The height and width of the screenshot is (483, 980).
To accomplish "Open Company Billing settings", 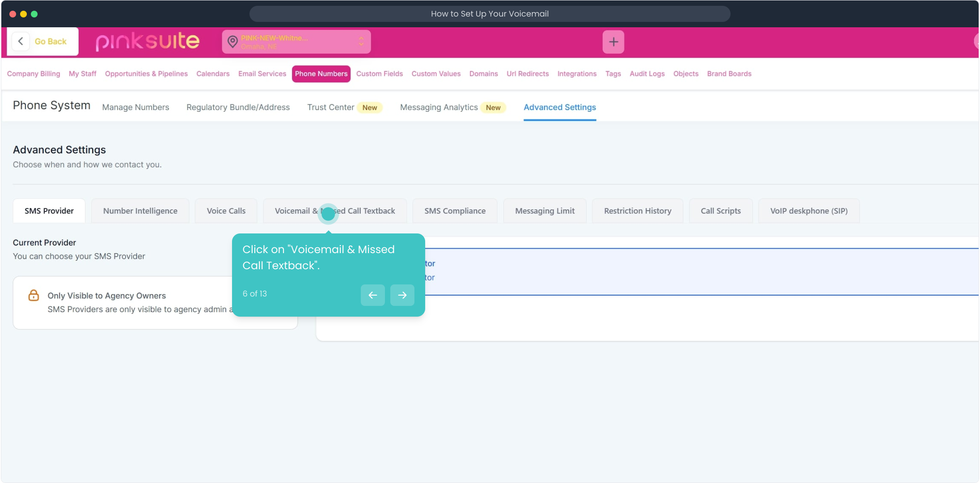I will [34, 74].
